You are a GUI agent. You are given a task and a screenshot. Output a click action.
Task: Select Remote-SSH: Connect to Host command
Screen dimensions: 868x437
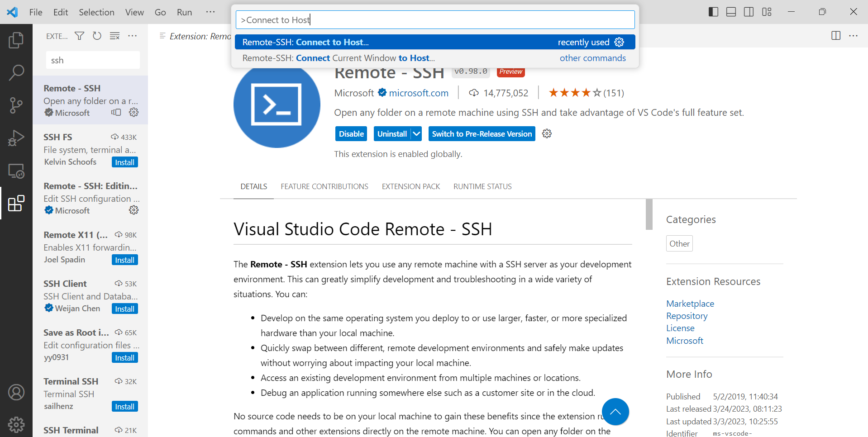[435, 42]
